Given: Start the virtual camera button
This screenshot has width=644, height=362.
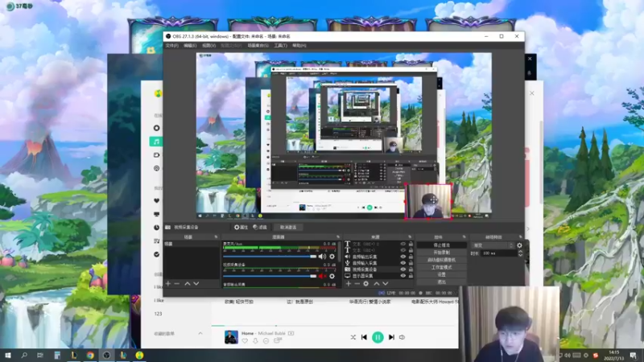Looking at the screenshot, I should point(441,260).
